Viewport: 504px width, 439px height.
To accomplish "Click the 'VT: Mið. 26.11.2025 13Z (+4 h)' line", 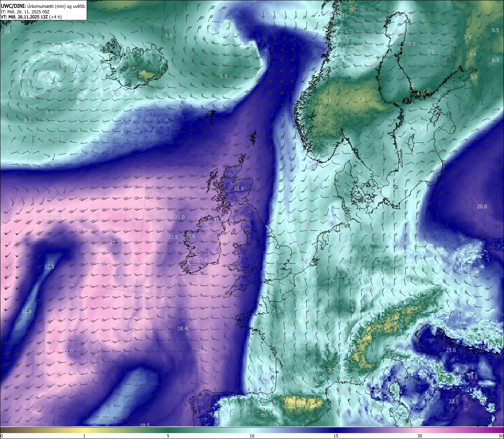I will [31, 17].
